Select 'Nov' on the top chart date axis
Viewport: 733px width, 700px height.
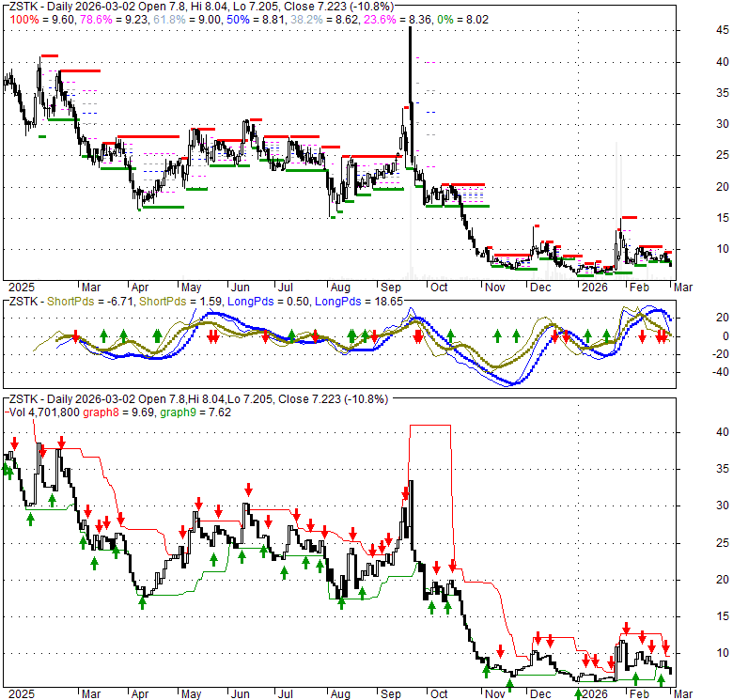coord(494,288)
